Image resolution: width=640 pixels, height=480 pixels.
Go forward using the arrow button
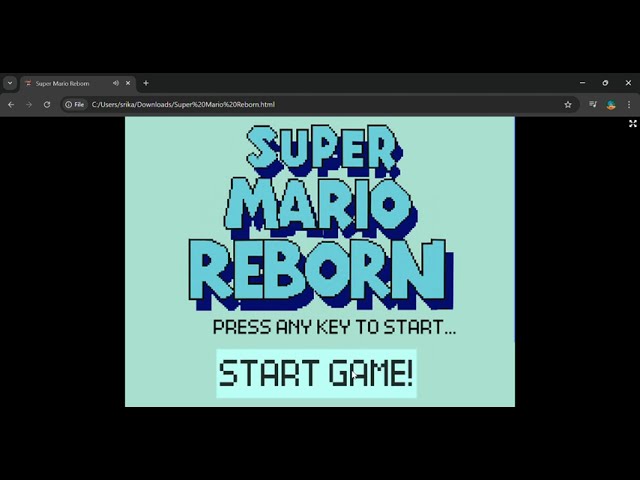click(x=29, y=104)
